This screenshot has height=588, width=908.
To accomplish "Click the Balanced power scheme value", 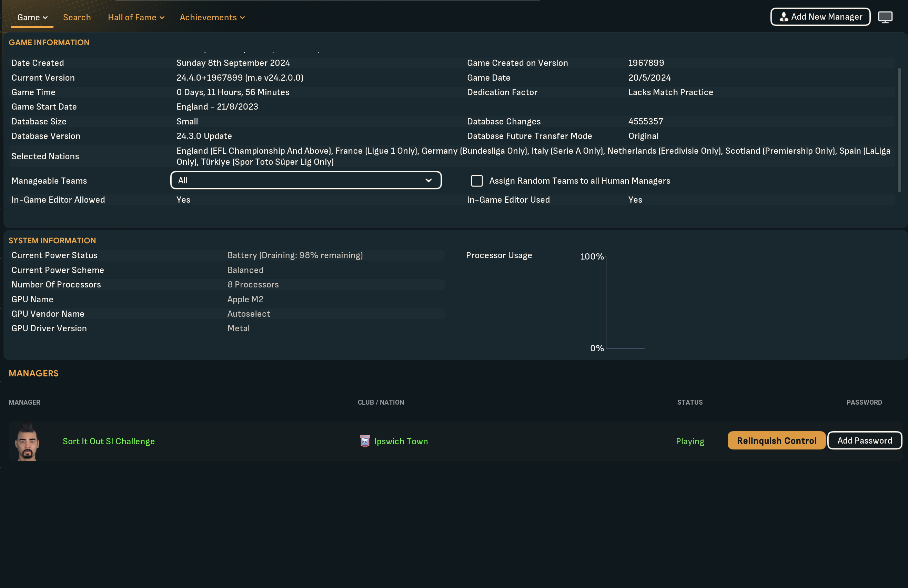I will click(245, 270).
